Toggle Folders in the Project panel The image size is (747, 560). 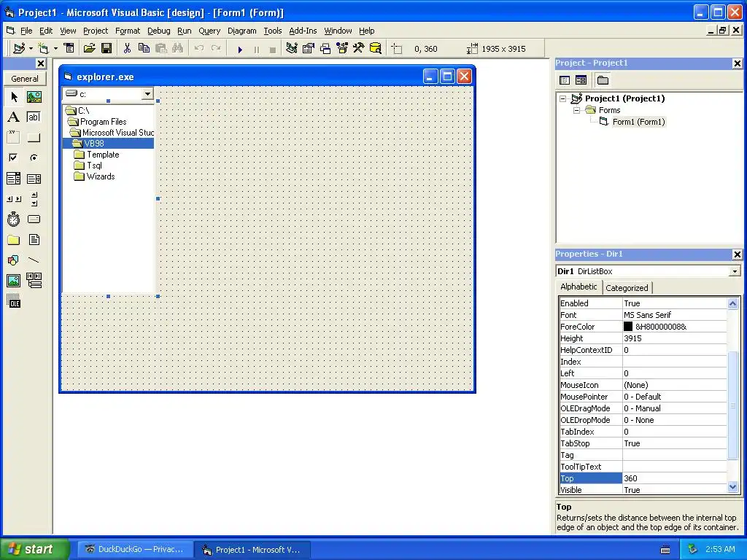(x=603, y=80)
